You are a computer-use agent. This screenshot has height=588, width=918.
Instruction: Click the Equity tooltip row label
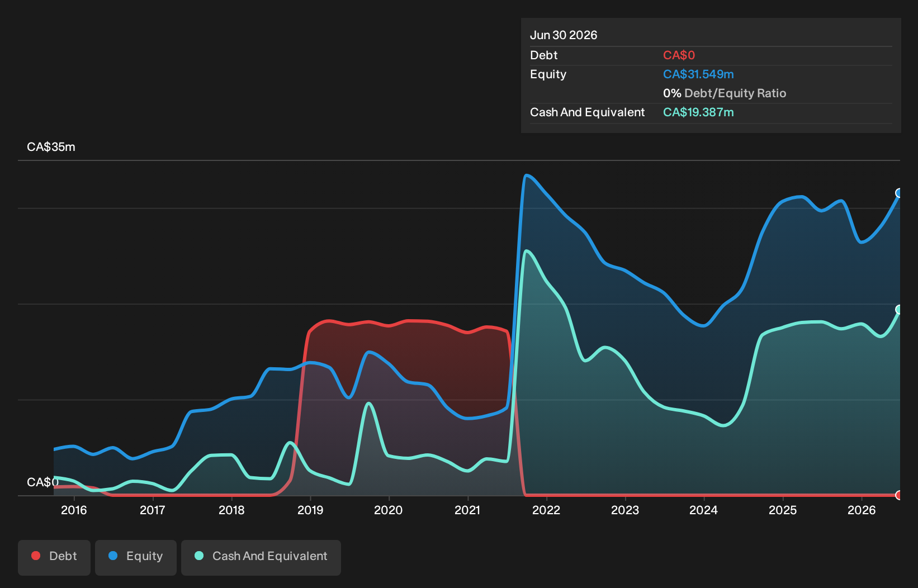[548, 74]
